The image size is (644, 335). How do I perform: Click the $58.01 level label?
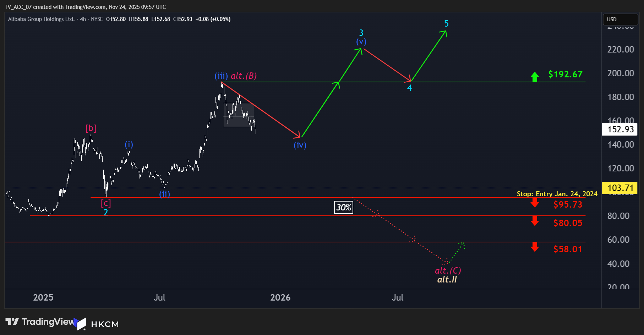pyautogui.click(x=568, y=249)
